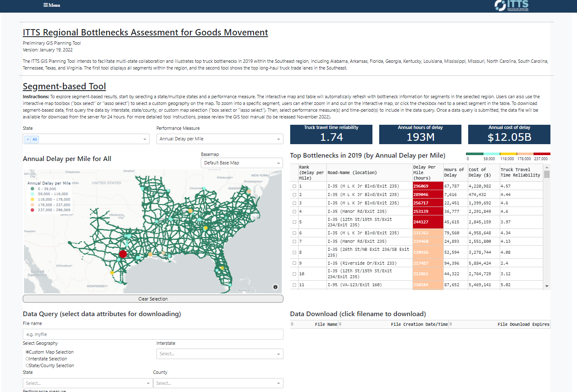This screenshot has width=577, height=392.
Task: Check the checkbox for rank 8 row
Action: pyautogui.click(x=294, y=252)
